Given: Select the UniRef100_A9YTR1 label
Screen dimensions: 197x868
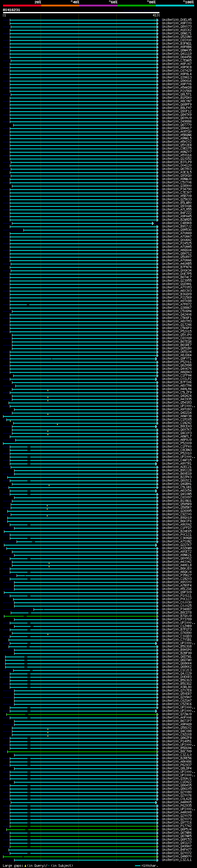Looking at the screenshot, I should tap(177, 464).
